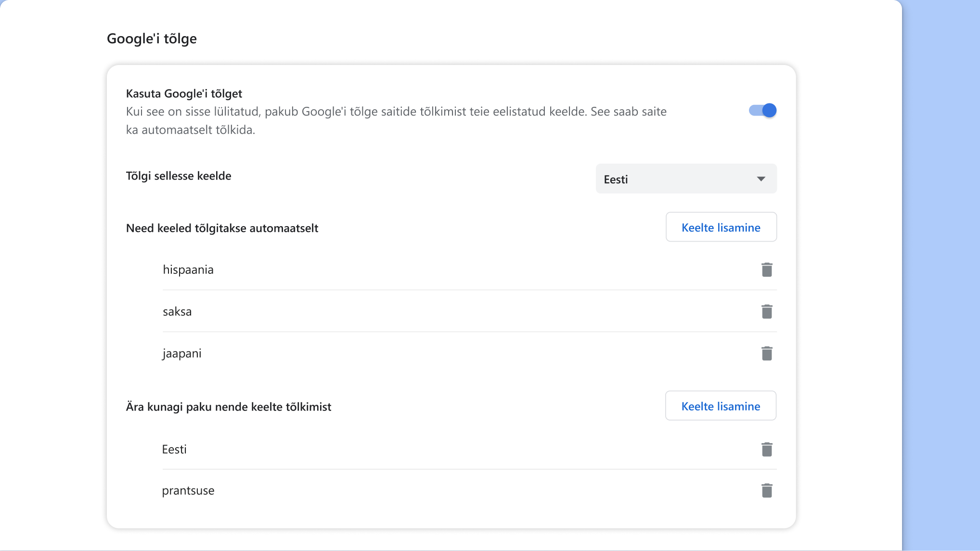Click the dropdown arrow next to "Eesti"
This screenshot has width=980, height=551.
pos(761,179)
